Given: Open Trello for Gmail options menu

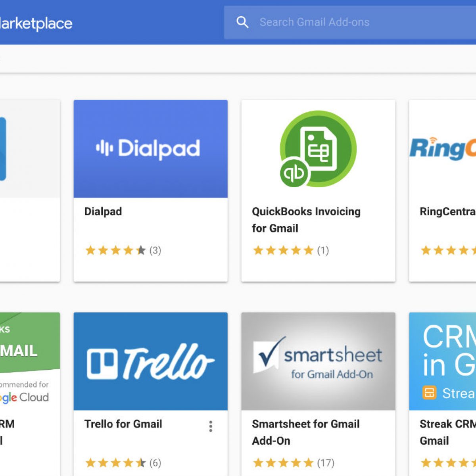Looking at the screenshot, I should pyautogui.click(x=211, y=426).
